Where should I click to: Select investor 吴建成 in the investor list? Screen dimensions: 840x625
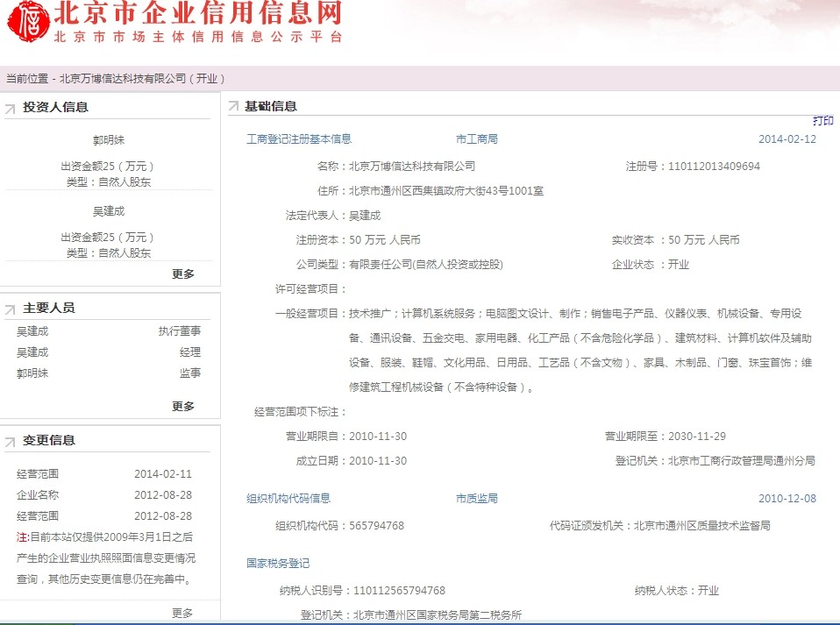click(109, 210)
